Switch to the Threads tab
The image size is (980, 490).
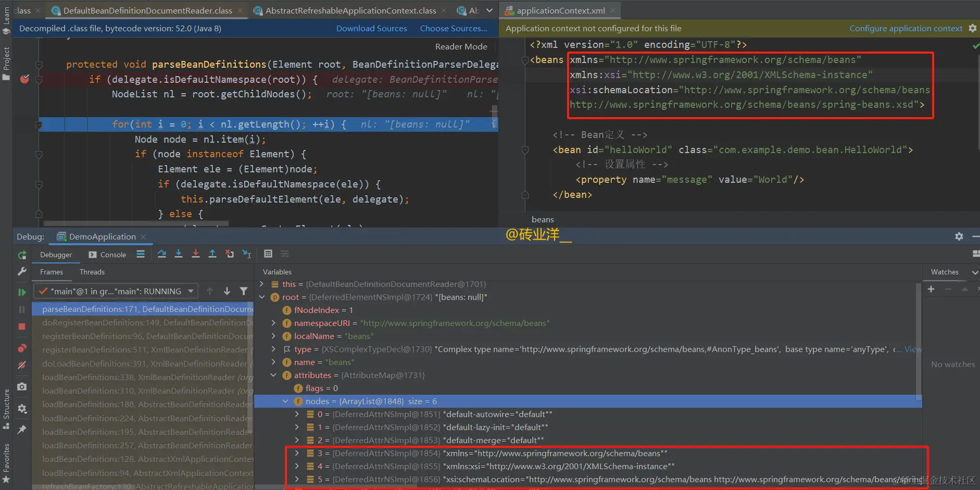point(92,272)
